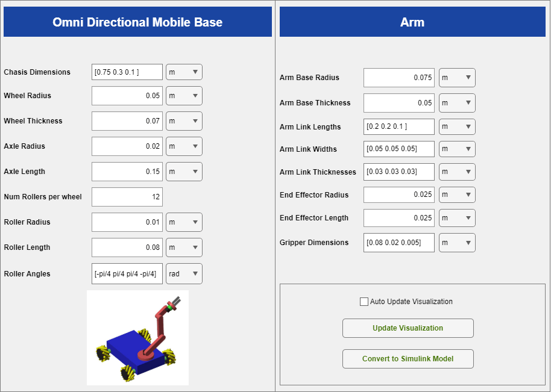Click the Arm panel header

point(412,22)
